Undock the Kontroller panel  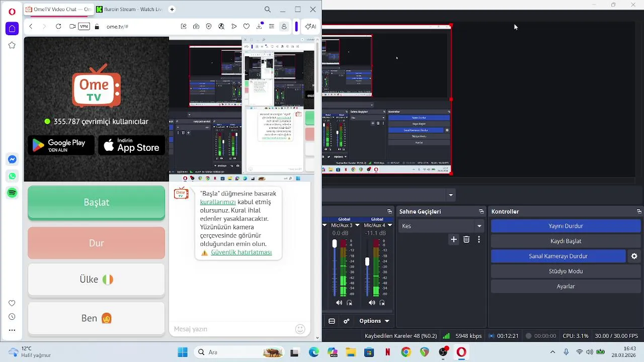[x=639, y=212]
